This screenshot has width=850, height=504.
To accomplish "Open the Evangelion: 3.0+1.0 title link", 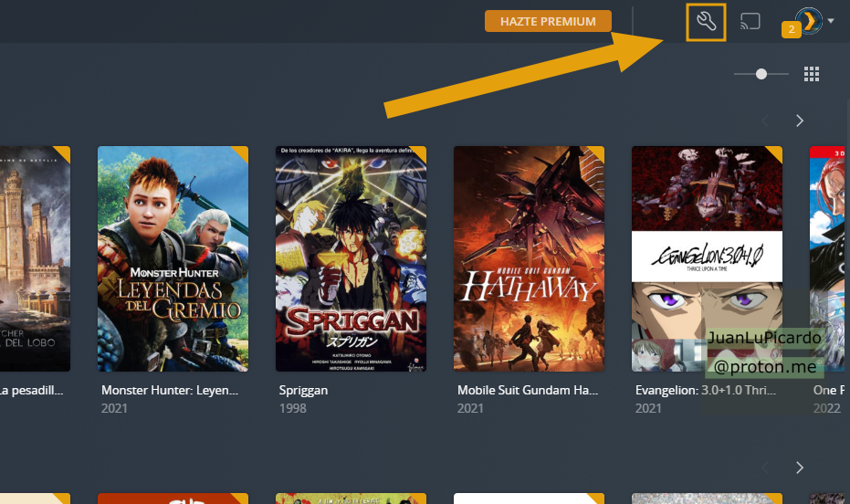I will click(704, 390).
